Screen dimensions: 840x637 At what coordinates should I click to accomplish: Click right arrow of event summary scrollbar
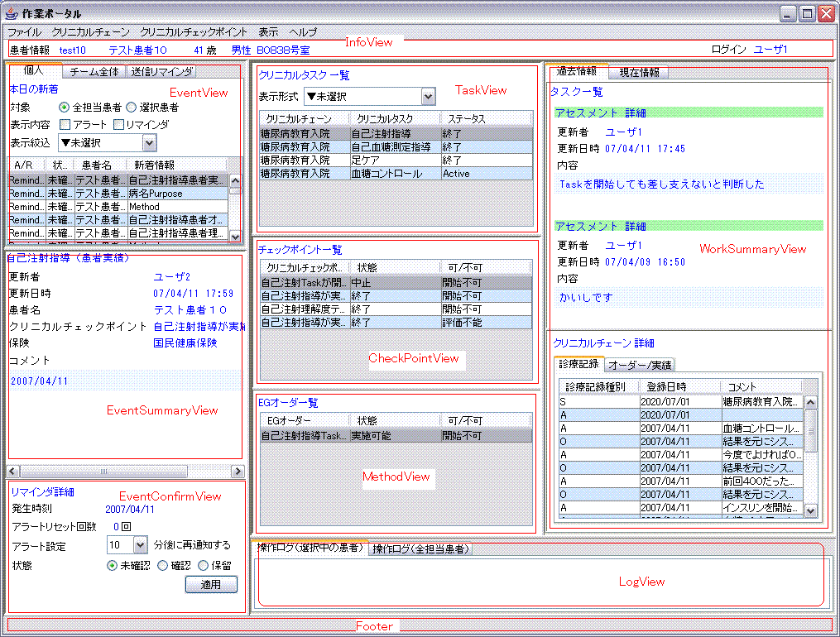point(238,471)
